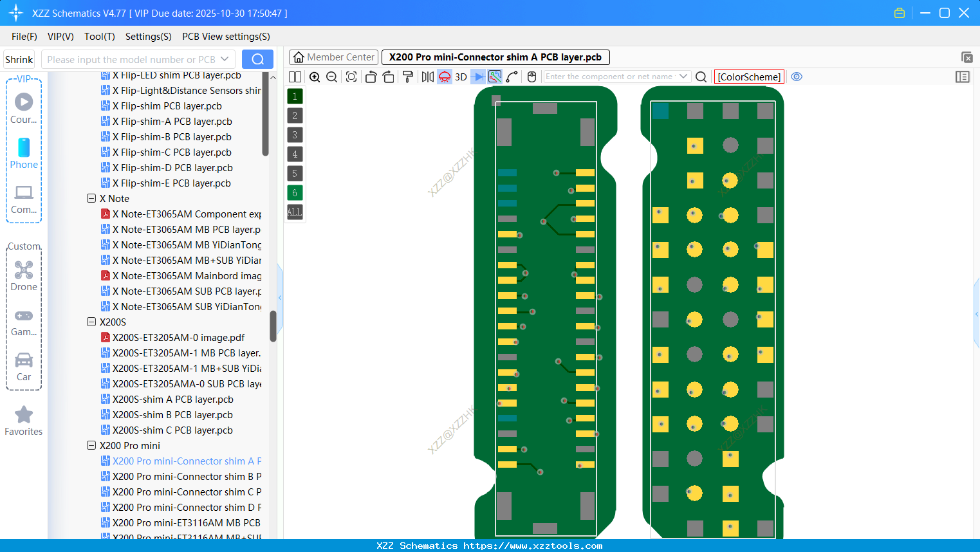980x552 pixels.
Task: Click the mirror/flip board icon
Action: pos(427,77)
